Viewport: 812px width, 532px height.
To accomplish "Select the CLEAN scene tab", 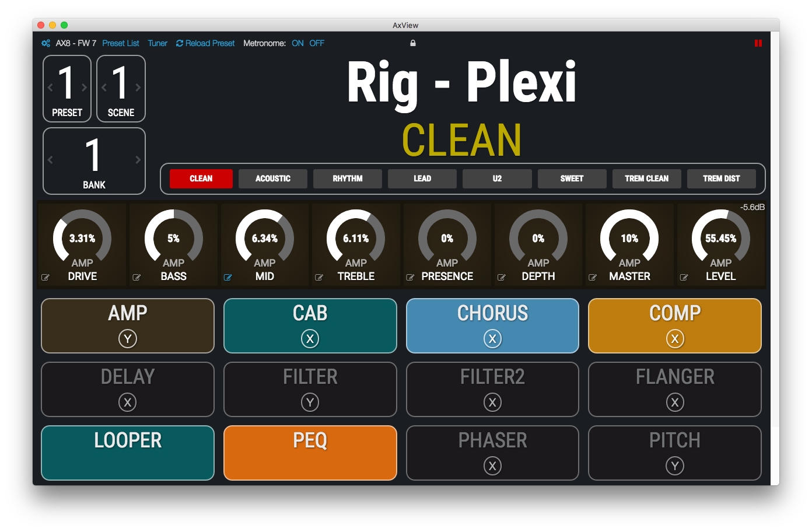I will click(201, 178).
